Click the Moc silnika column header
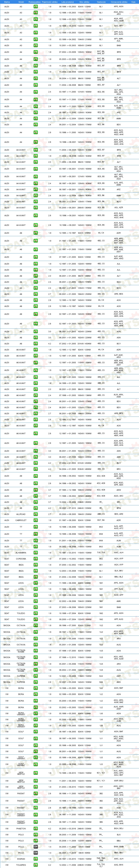 coord(84,2)
